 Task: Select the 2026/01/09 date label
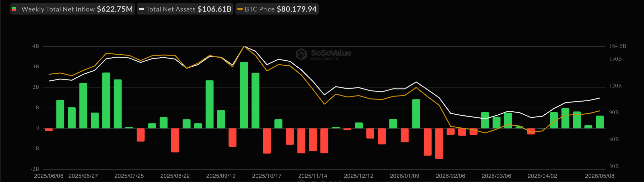(x=405, y=176)
